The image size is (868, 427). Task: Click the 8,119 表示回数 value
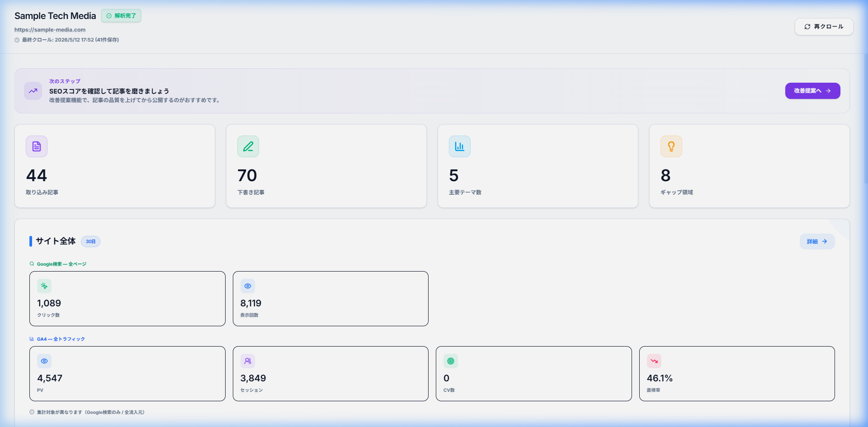251,303
